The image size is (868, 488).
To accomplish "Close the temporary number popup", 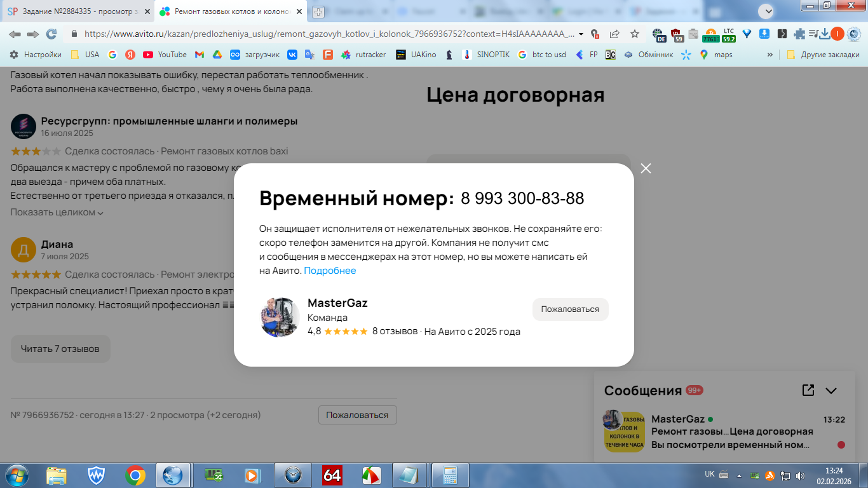I will [x=646, y=168].
